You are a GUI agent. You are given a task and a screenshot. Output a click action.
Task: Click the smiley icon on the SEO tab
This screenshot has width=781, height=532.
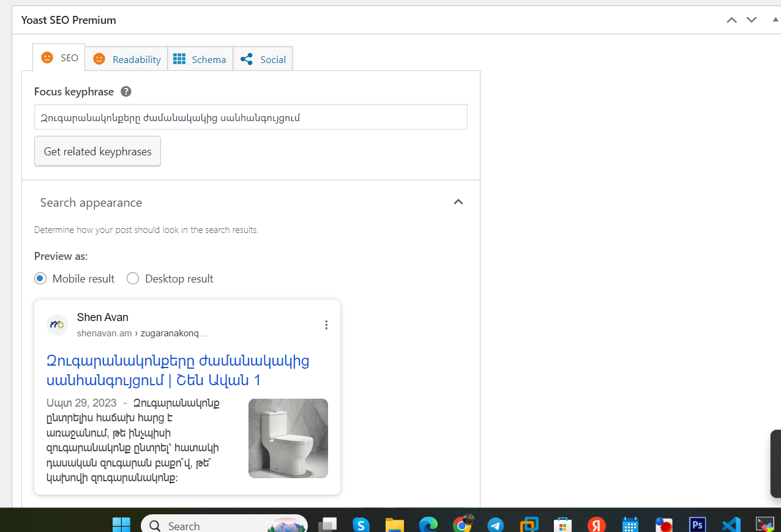[47, 57]
